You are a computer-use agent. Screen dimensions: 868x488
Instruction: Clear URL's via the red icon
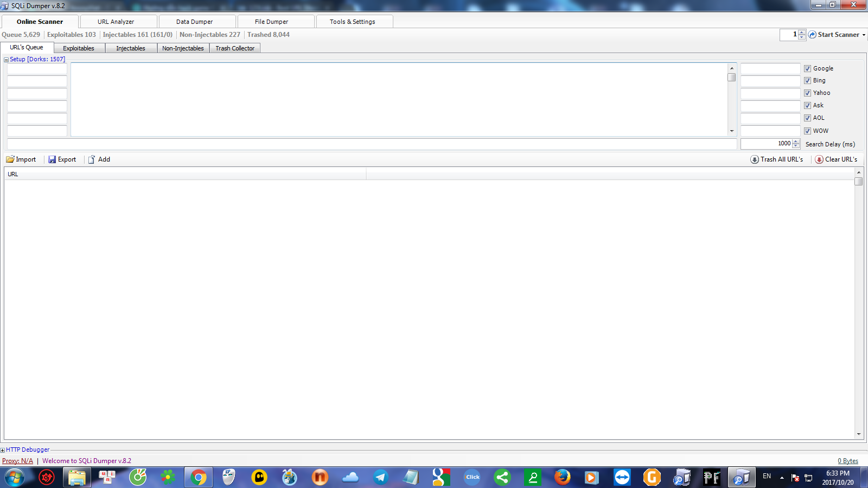pyautogui.click(x=819, y=159)
